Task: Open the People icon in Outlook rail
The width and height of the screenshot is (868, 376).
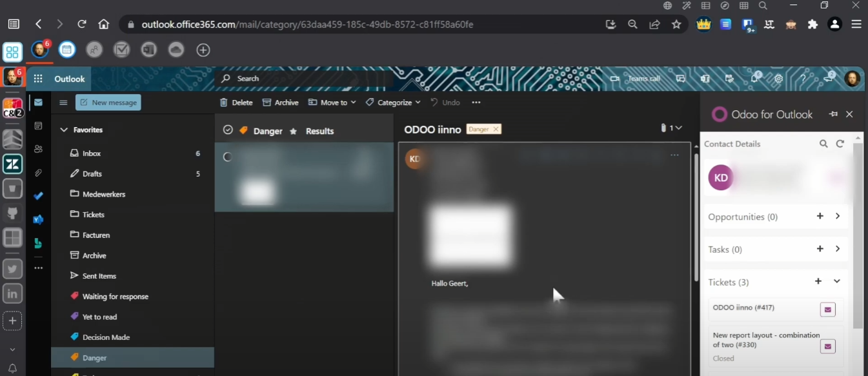Action: pyautogui.click(x=39, y=149)
